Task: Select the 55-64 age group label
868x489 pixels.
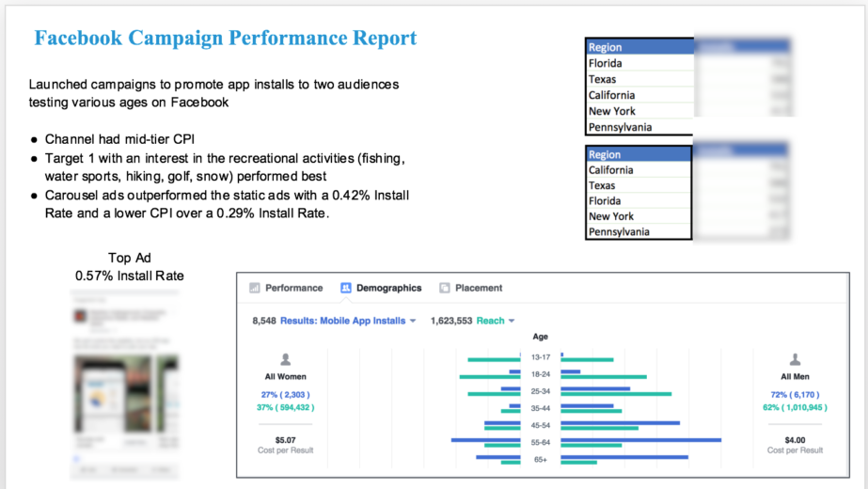Action: (541, 443)
